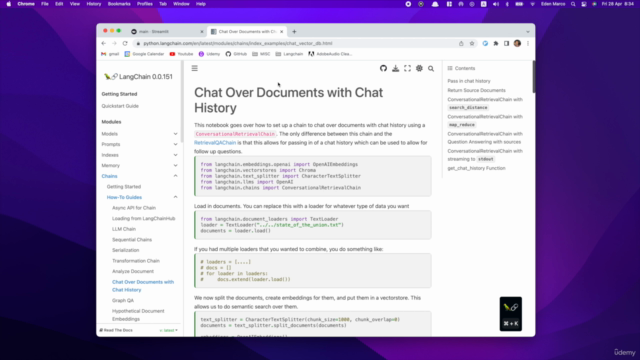
Task: Click the share icon in address bar
Action: [461, 43]
